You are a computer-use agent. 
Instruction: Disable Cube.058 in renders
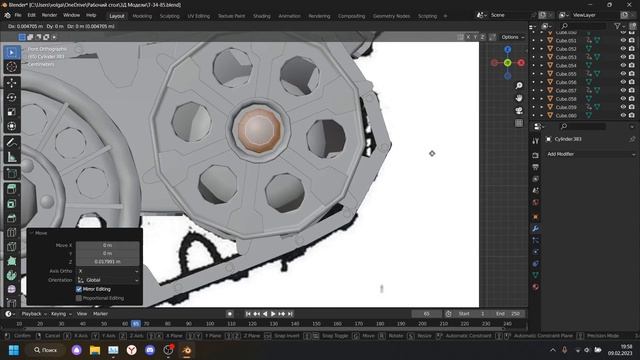point(632,99)
